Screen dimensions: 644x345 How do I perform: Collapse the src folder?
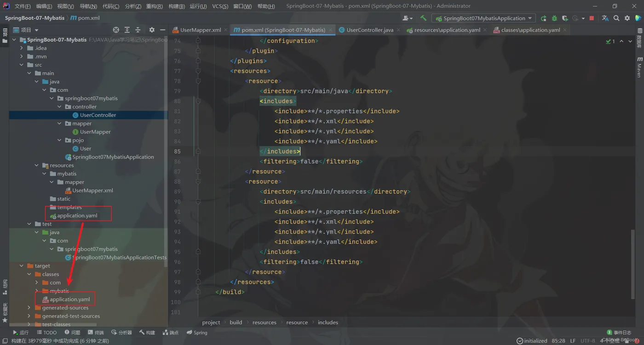click(x=22, y=65)
